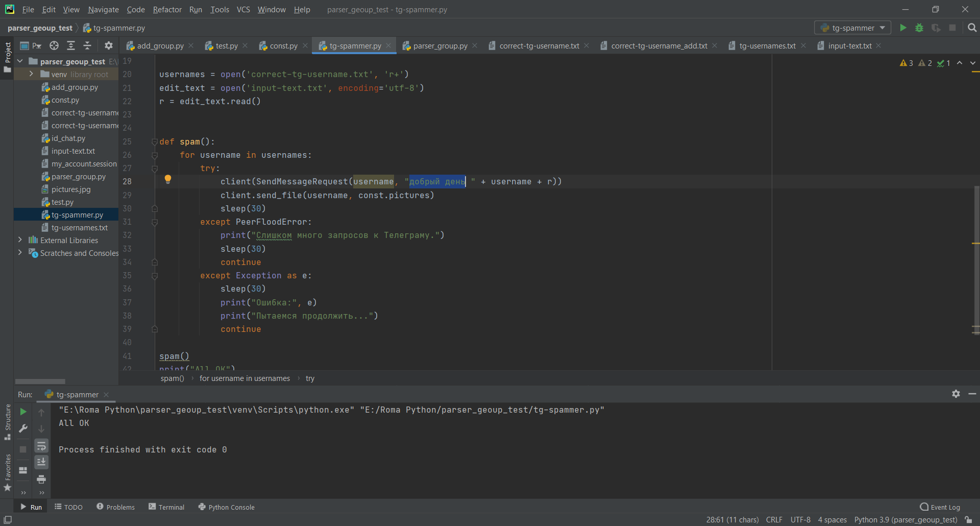Screen dimensions: 980x526
Task: Open UTF-8 file encoding selector
Action: tap(800, 520)
